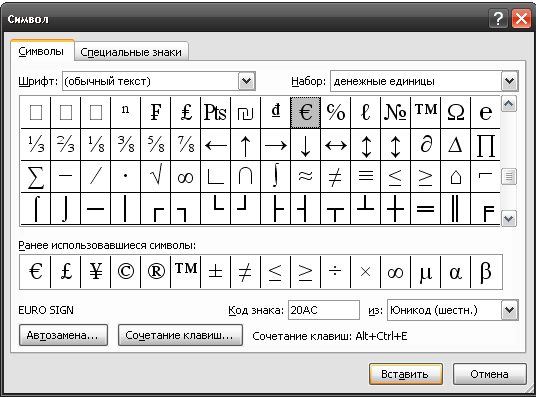Select the Omega Ω symbol
This screenshot has width=536, height=397.
pos(455,113)
